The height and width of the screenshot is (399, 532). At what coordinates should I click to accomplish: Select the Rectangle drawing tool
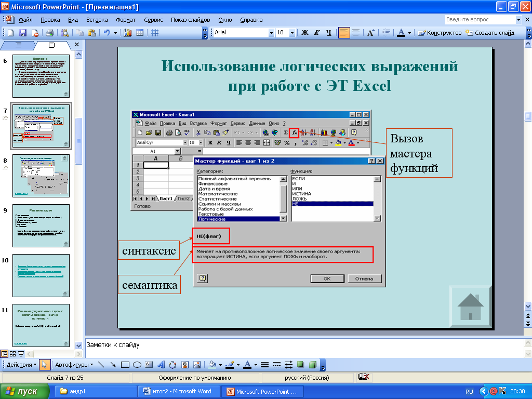[x=125, y=365]
